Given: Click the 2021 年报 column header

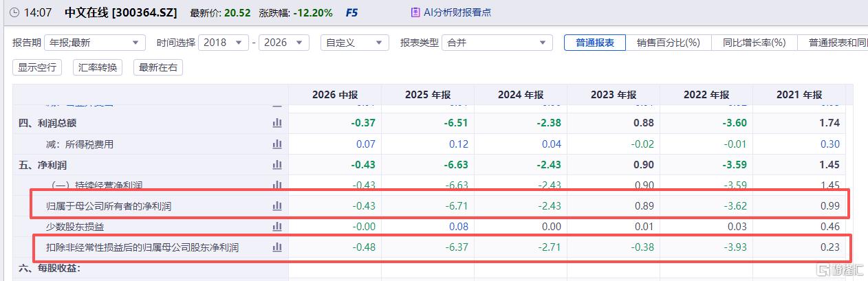Looking at the screenshot, I should point(799,95).
